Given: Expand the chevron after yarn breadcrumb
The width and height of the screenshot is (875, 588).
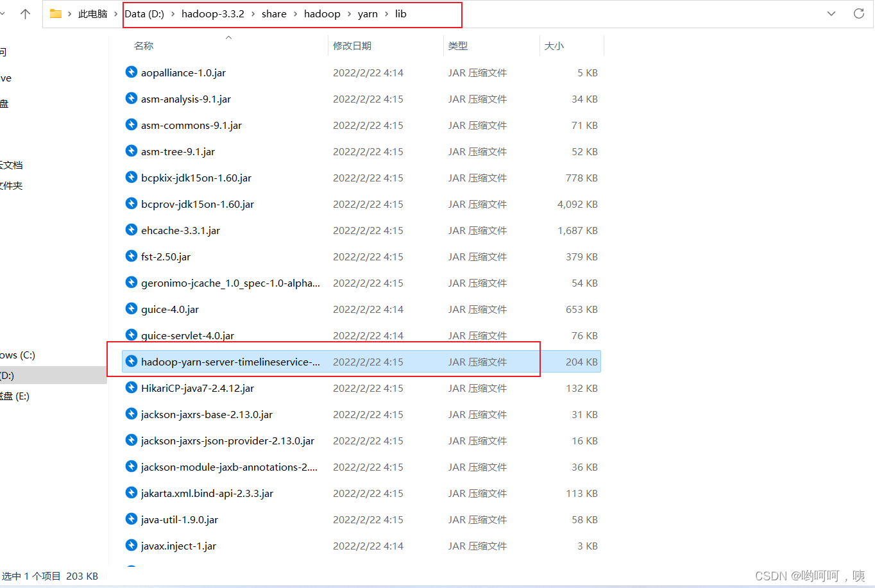Looking at the screenshot, I should coord(386,14).
